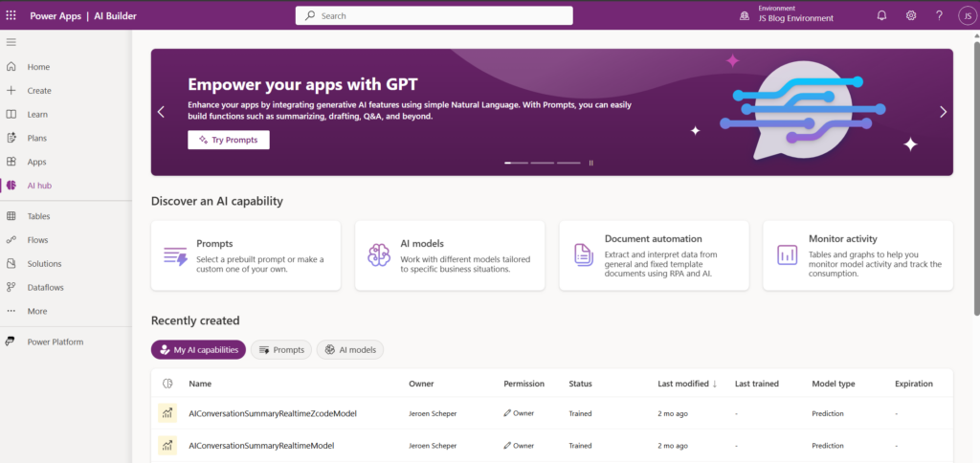Open the AI models capability card

click(x=450, y=255)
